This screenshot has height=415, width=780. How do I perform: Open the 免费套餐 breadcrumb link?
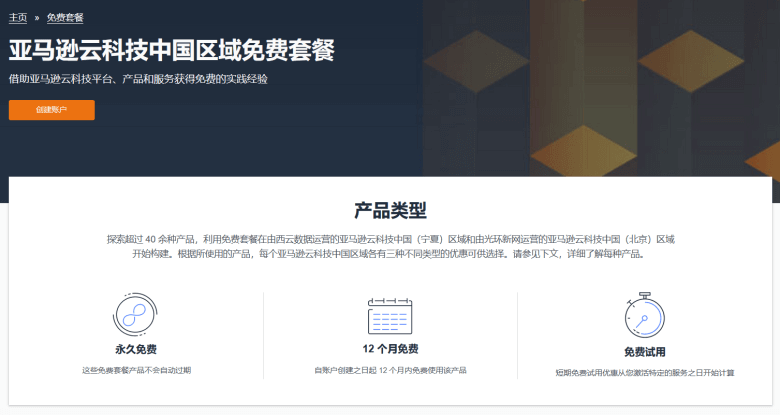point(65,18)
